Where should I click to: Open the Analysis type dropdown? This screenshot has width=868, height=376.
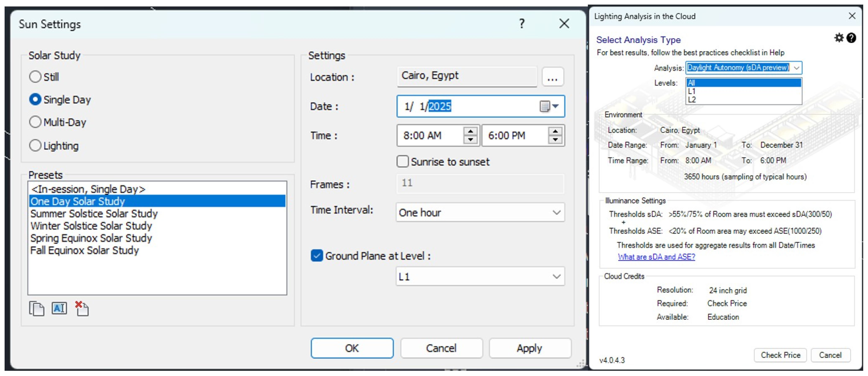796,68
